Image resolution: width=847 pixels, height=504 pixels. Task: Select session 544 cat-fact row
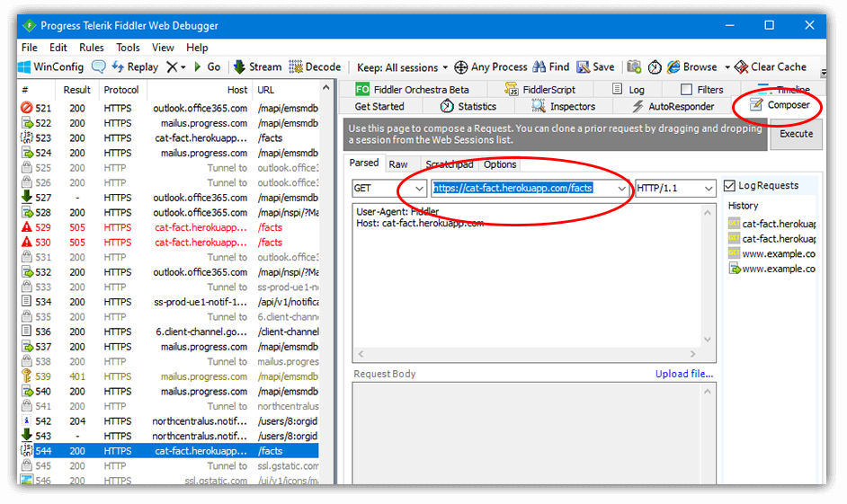click(169, 451)
